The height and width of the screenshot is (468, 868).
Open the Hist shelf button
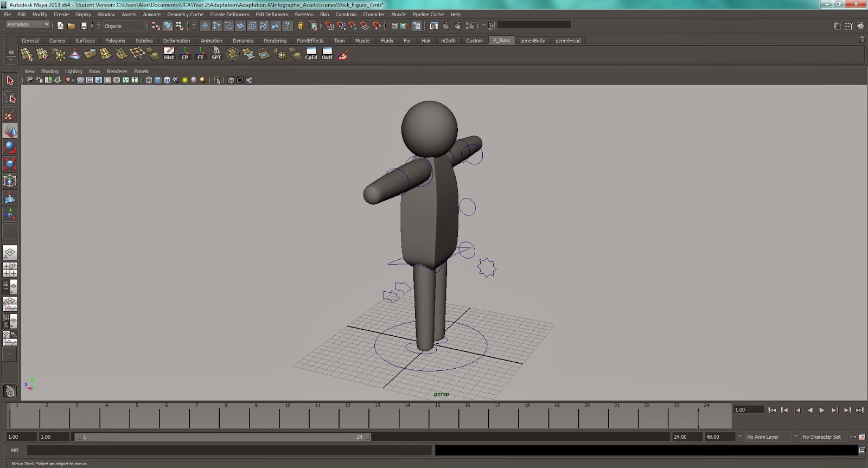[x=169, y=54]
